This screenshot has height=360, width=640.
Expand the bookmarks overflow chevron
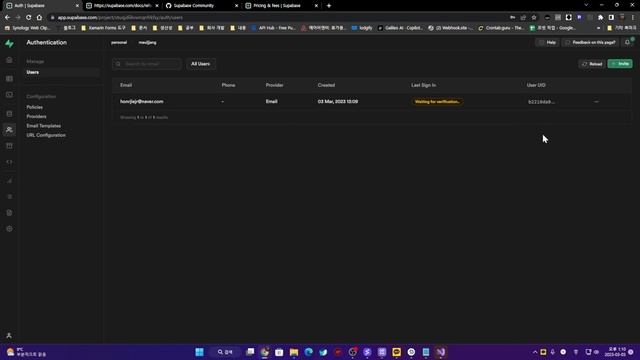click(598, 28)
